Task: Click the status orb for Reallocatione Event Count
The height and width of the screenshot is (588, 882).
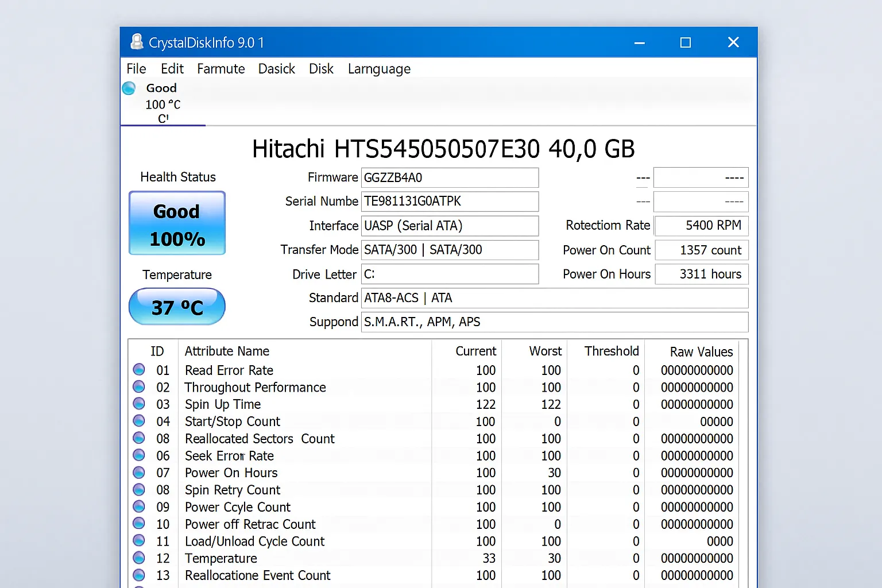Action: (139, 575)
